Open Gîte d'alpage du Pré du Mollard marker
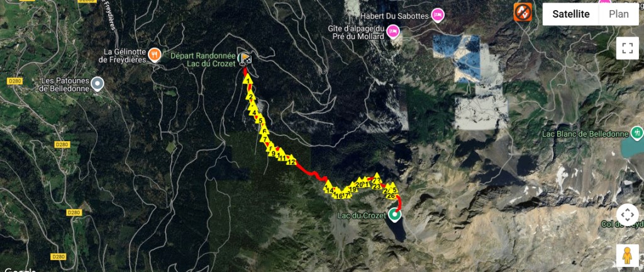The image size is (644, 272). (x=394, y=31)
